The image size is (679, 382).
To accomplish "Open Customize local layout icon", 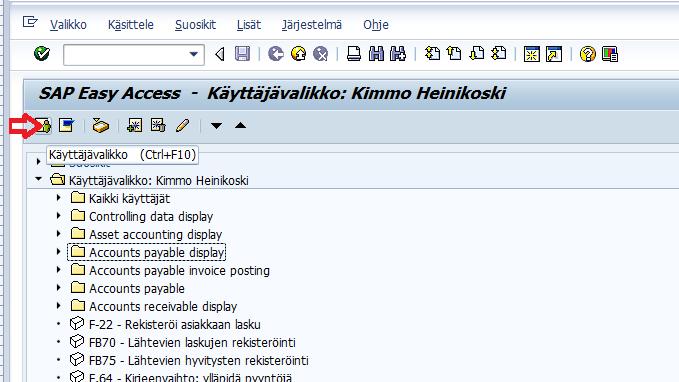I will (x=610, y=54).
